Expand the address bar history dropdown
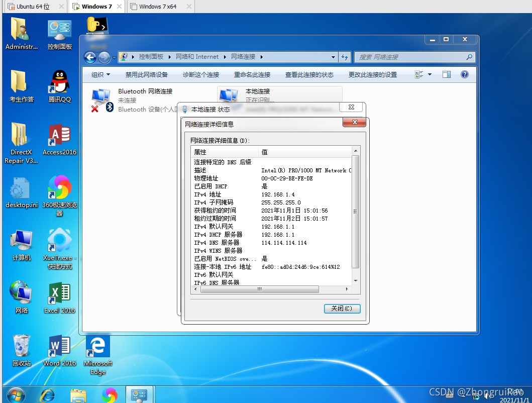532x403 pixels. tap(333, 57)
